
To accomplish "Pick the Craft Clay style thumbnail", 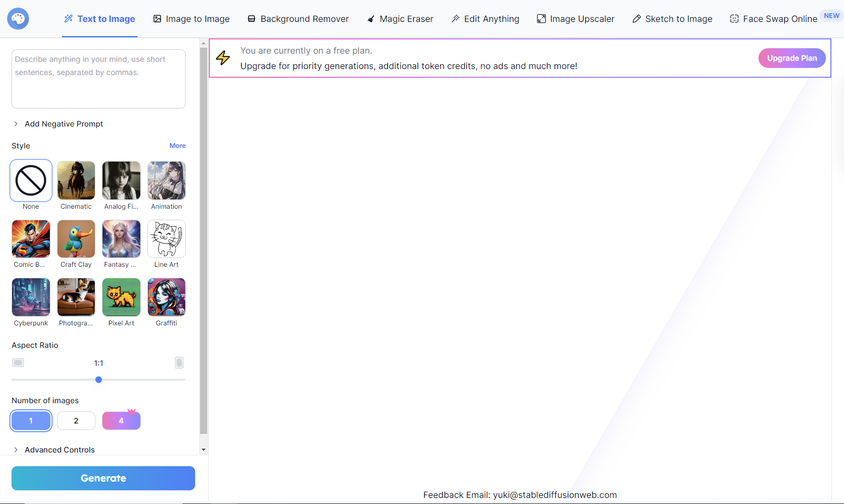I will [x=76, y=239].
